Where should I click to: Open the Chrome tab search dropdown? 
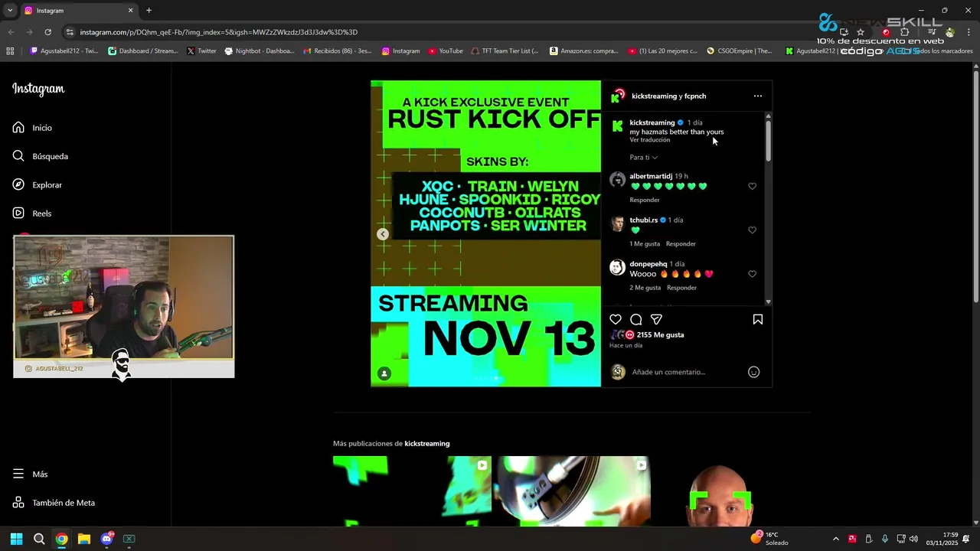pos(10,10)
